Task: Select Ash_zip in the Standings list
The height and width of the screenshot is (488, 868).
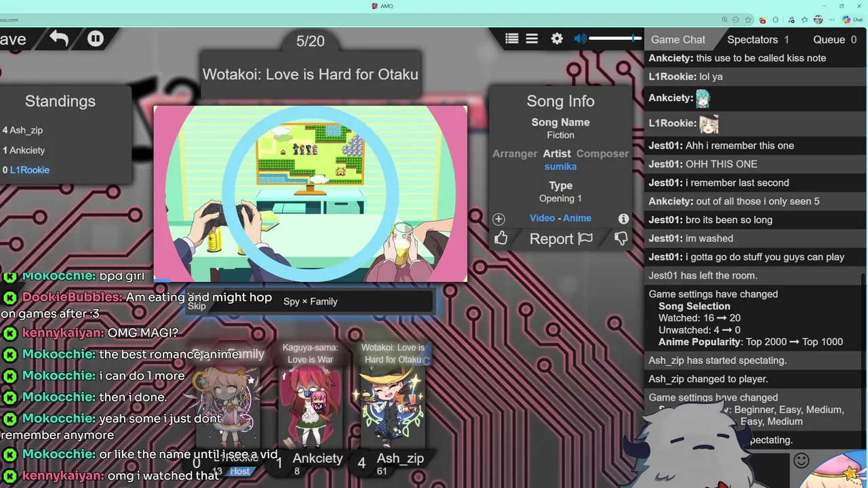Action: pyautogui.click(x=26, y=130)
